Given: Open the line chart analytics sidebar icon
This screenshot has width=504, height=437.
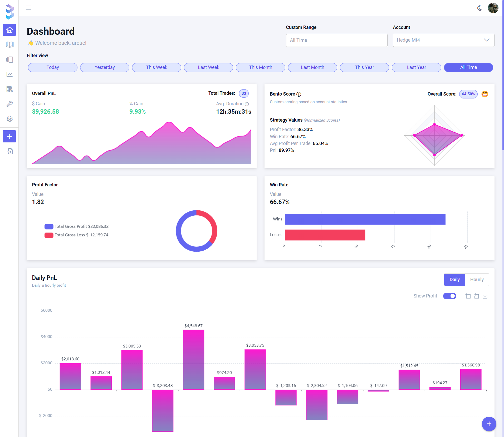Looking at the screenshot, I should 9,75.
